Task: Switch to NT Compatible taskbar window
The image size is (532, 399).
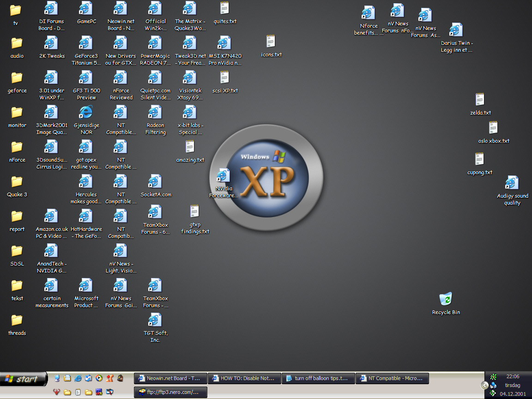Action: pyautogui.click(x=392, y=378)
